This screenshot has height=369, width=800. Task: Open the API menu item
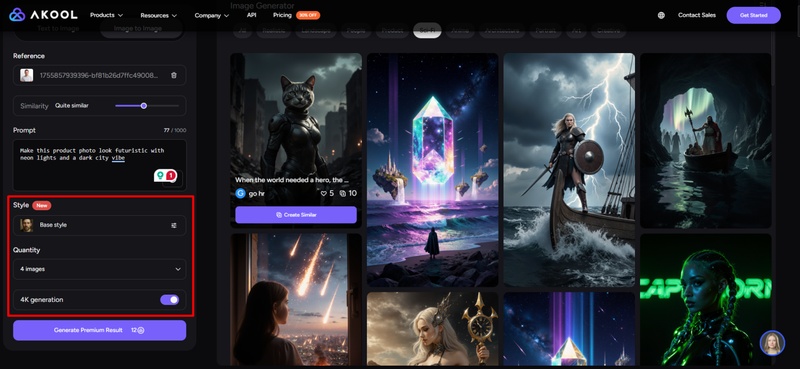tap(252, 15)
